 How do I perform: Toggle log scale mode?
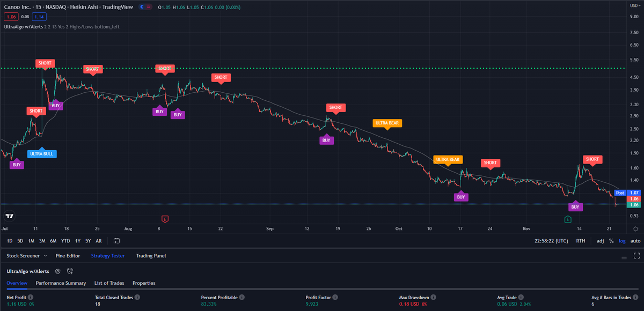pyautogui.click(x=621, y=241)
